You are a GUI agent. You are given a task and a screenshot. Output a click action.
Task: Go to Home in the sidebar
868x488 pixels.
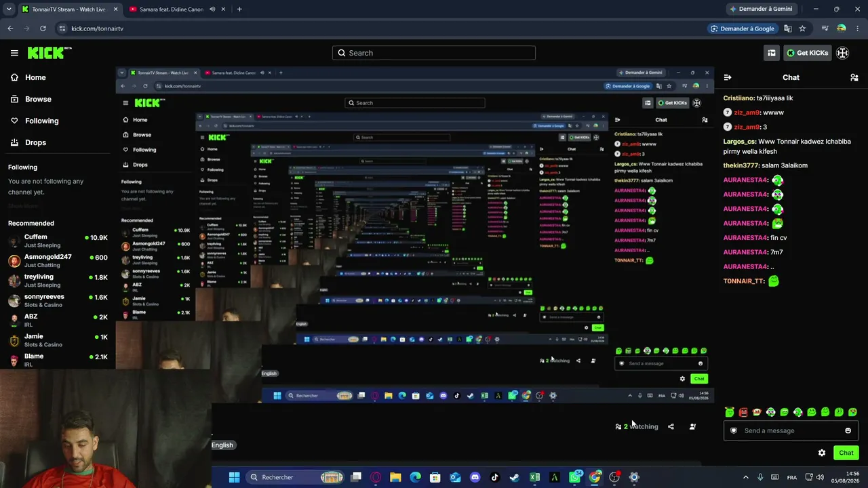click(35, 77)
